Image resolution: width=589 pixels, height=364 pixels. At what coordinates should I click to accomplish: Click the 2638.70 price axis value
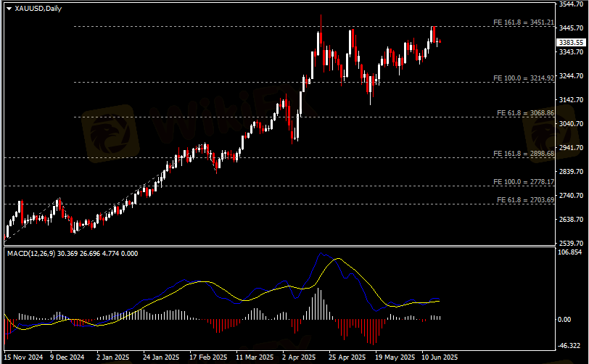[x=571, y=220]
